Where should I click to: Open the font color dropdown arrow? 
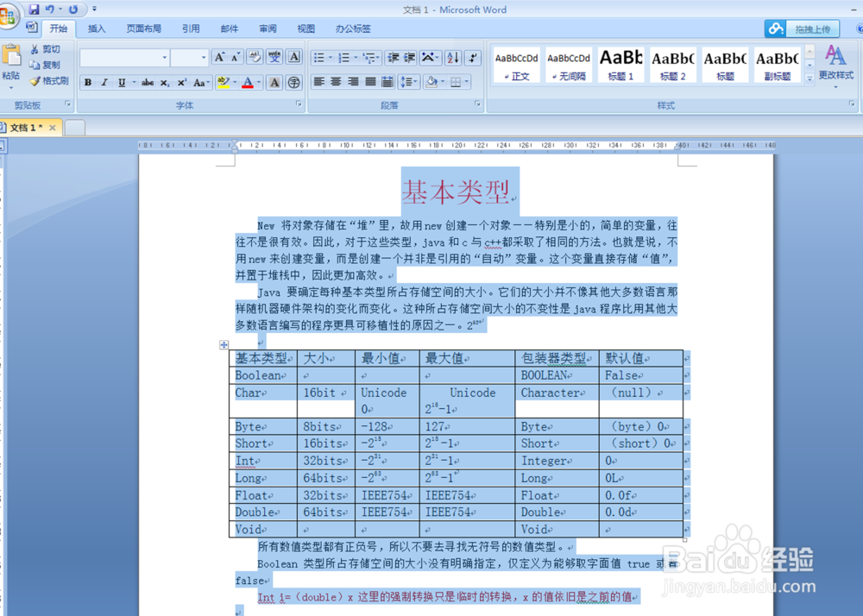[258, 82]
